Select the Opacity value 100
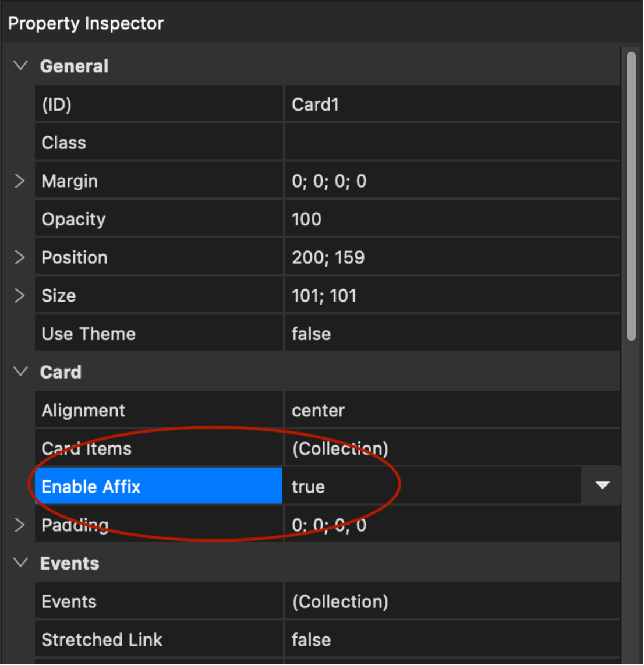Screen dimensions: 644x665 [451, 220]
